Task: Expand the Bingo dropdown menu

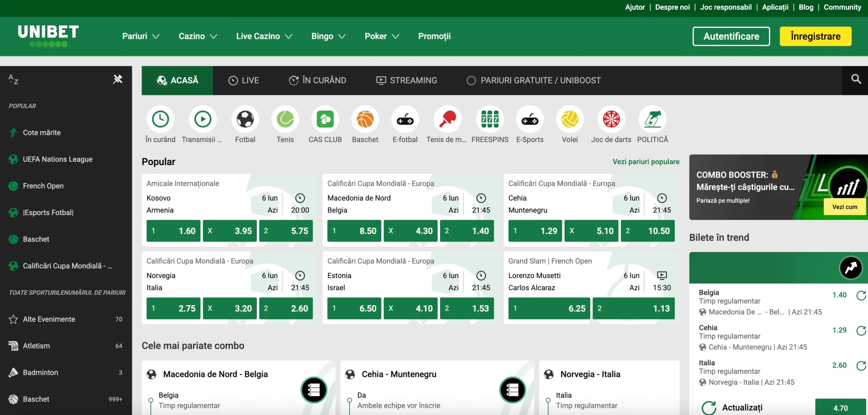Action: [329, 36]
